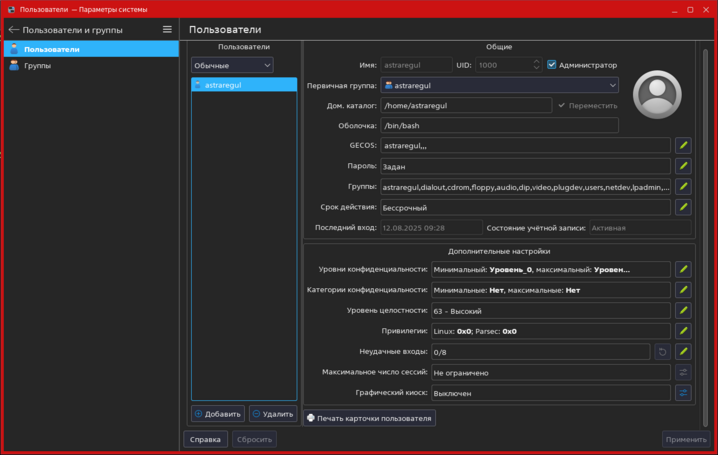Edit Уровни конфиденциальности with pencil icon
The height and width of the screenshot is (455, 718).
tap(683, 269)
